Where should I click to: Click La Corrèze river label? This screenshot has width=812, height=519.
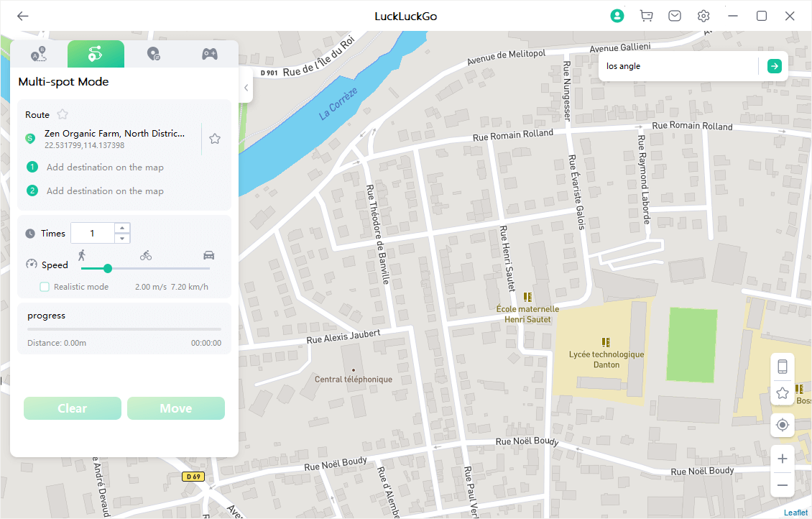coord(338,104)
